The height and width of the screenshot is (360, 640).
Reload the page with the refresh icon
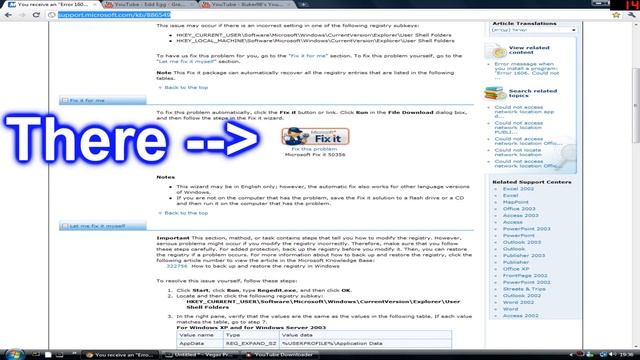pos(36,15)
